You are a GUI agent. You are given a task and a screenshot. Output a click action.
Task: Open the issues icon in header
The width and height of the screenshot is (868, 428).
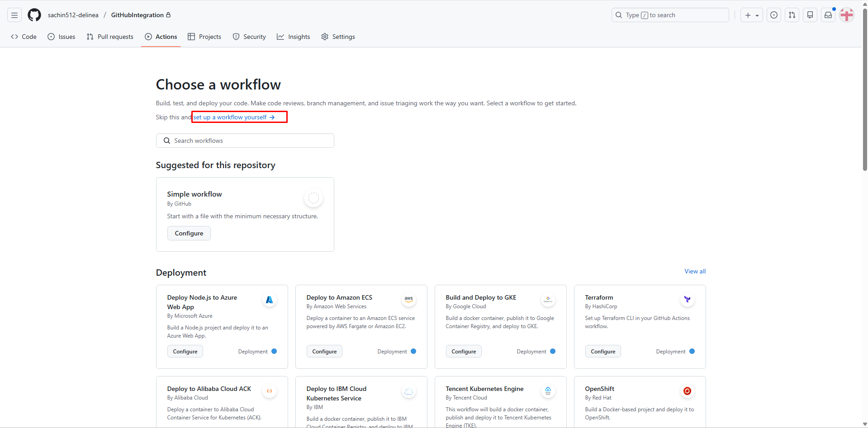(x=774, y=15)
